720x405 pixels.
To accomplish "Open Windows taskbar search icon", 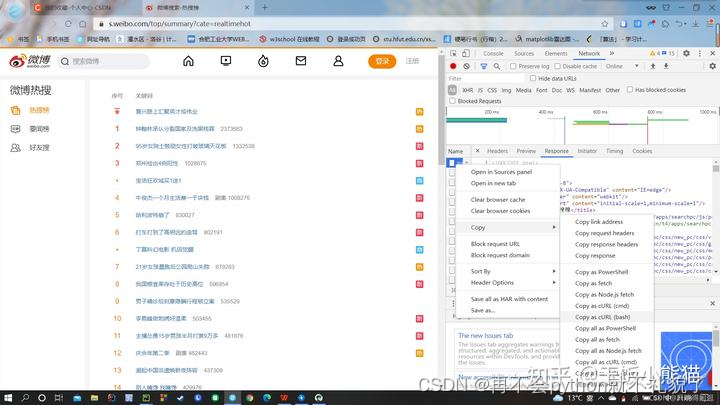I will [25, 398].
